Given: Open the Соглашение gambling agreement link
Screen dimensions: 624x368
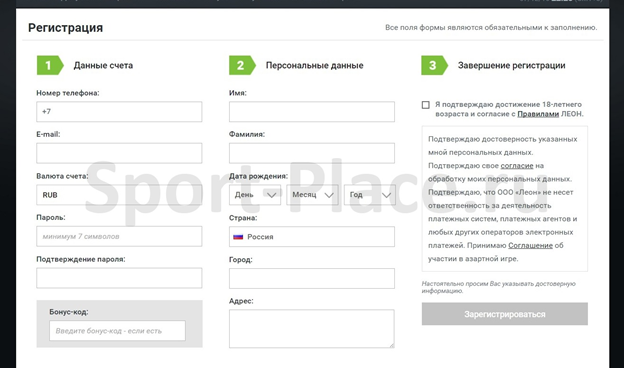Looking at the screenshot, I should 530,245.
